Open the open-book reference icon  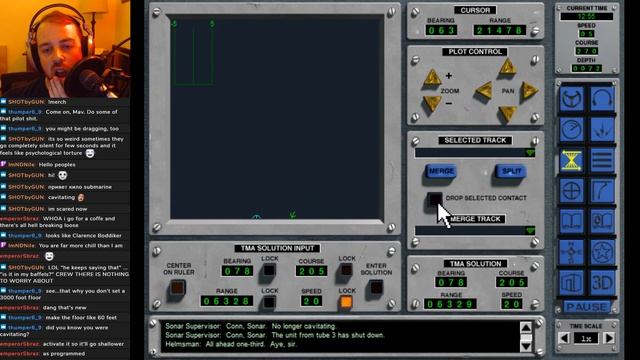571,221
